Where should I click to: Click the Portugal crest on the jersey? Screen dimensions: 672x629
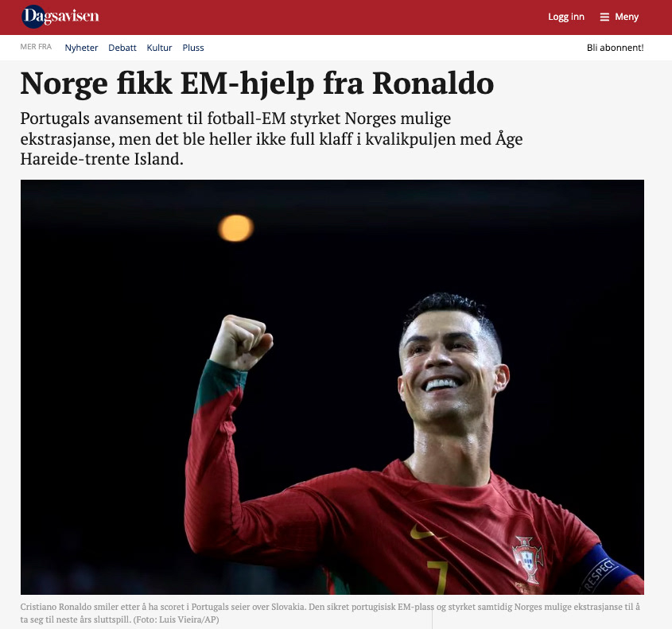click(527, 558)
